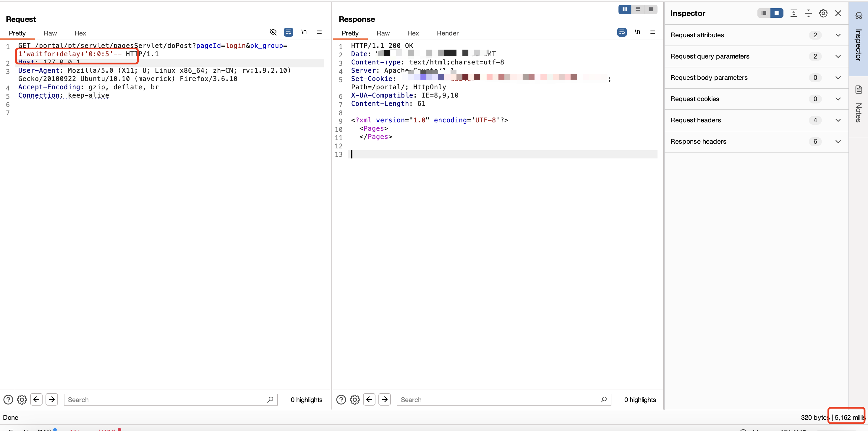Screen dimensions: 868x431
Task: Click the help circle icon in Response panel
Action: [341, 399]
